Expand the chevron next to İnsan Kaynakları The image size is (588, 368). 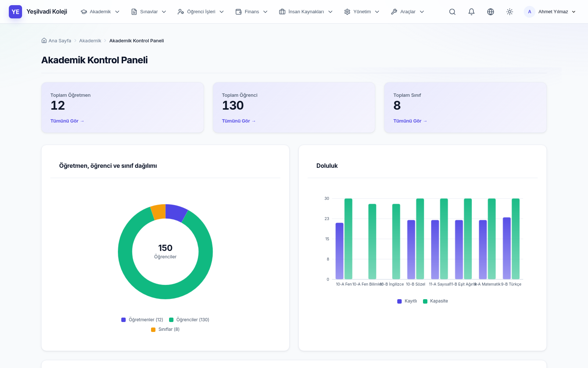[330, 12]
